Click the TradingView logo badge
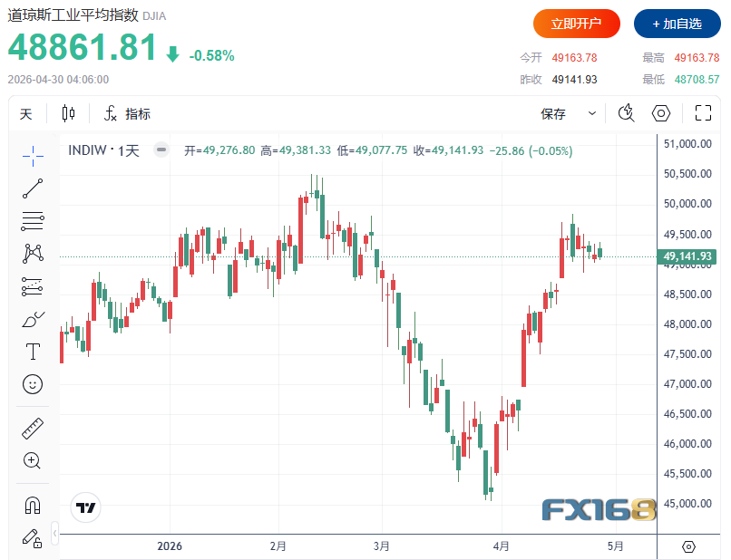Screen dimensions: 731x560 86,507
